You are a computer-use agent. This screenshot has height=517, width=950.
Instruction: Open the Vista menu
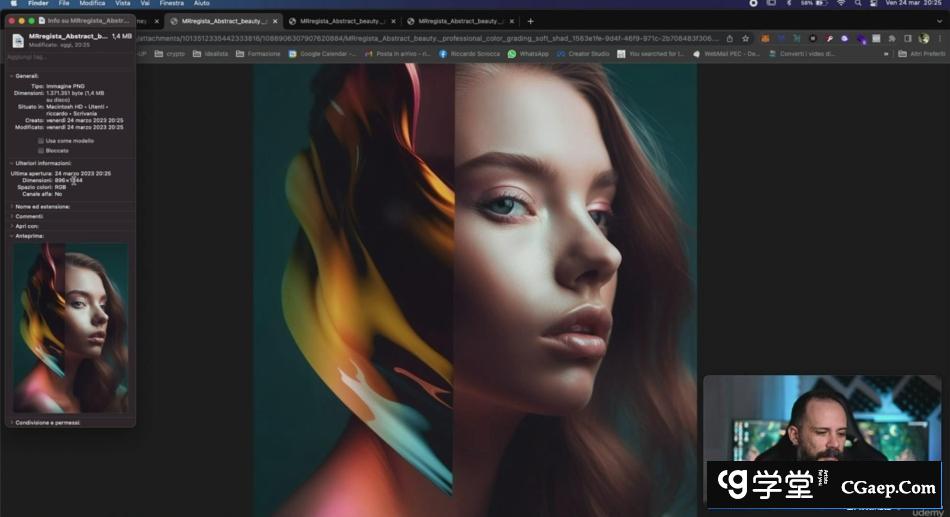(x=122, y=4)
